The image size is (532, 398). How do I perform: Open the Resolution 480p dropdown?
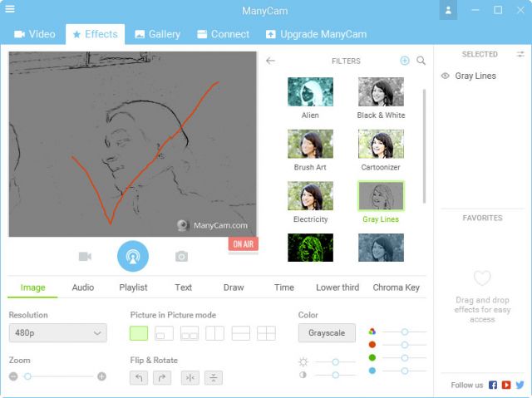pos(58,333)
